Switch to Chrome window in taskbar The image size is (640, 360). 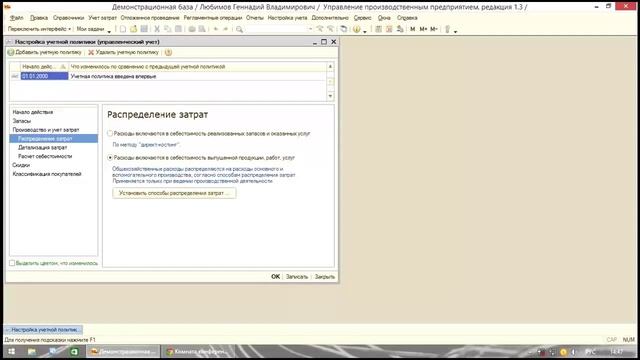coord(197,351)
